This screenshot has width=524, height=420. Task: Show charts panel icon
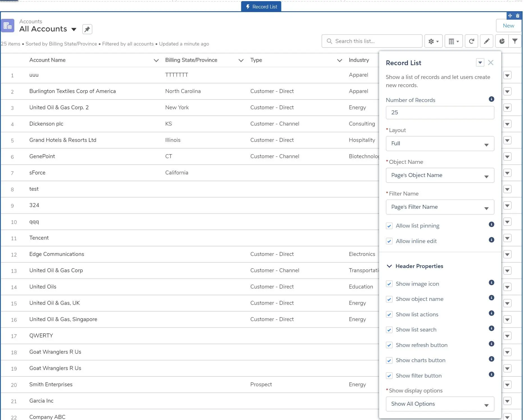(x=502, y=41)
